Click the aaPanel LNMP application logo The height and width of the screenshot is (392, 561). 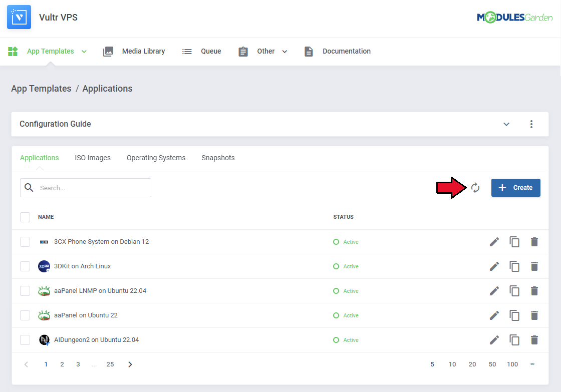tap(44, 291)
